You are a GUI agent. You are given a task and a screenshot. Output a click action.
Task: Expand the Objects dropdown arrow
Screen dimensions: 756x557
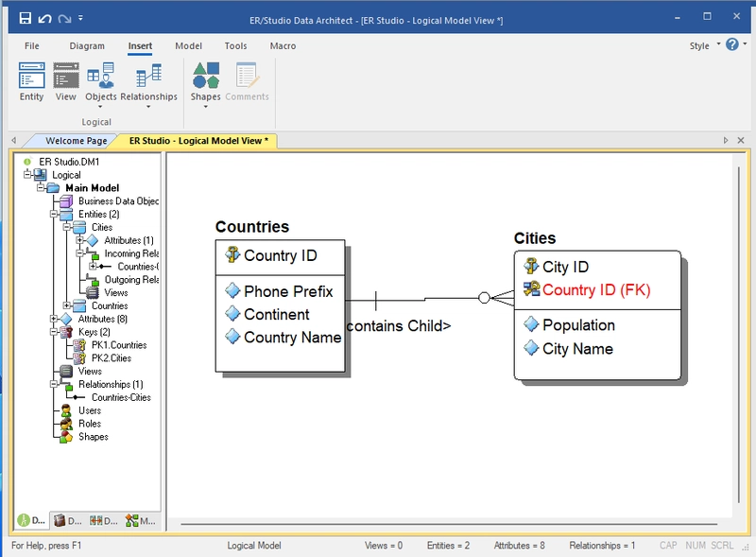[101, 106]
